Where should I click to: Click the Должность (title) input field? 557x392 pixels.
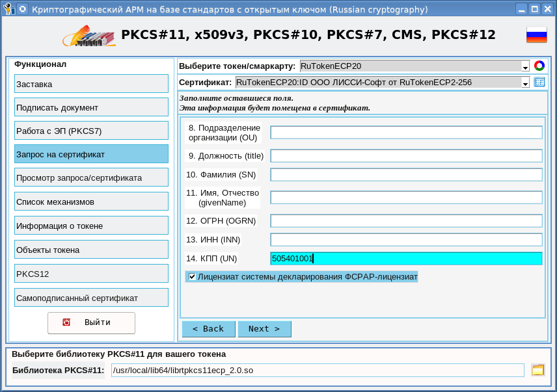click(x=407, y=156)
